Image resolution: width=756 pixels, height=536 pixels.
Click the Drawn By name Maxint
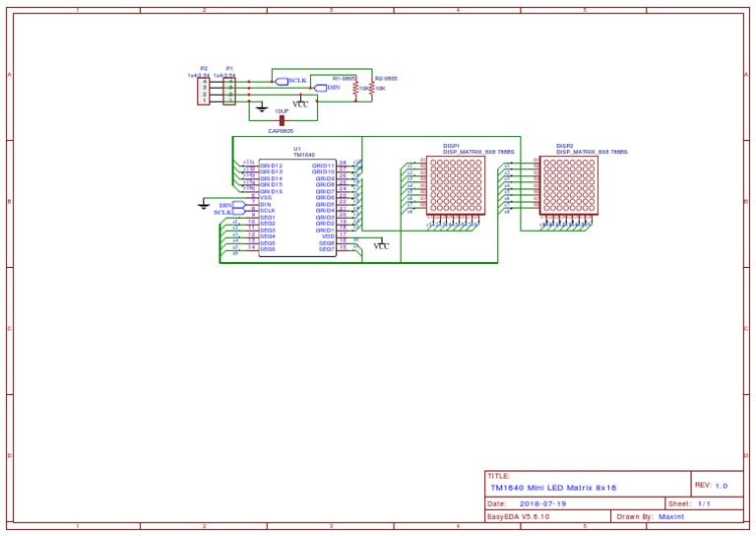671,516
